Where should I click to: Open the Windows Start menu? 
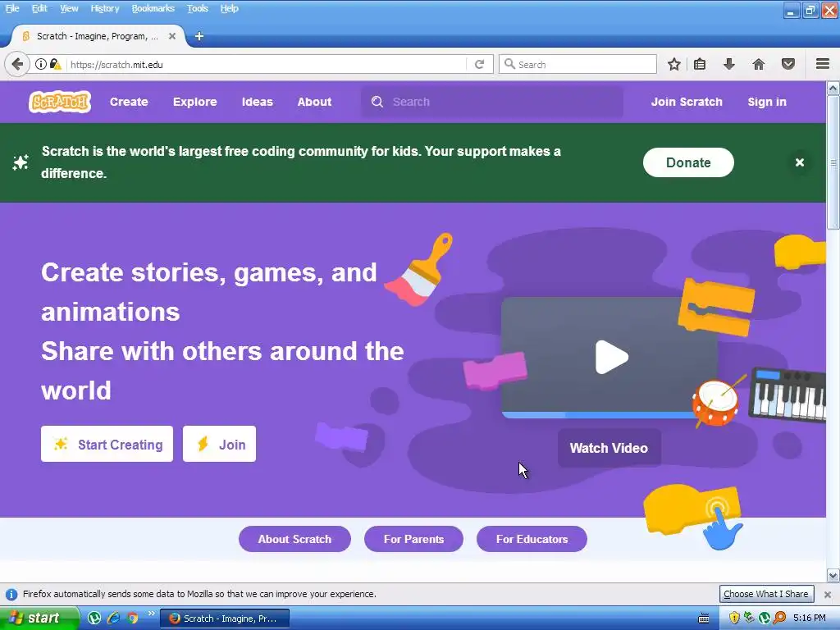(38, 619)
